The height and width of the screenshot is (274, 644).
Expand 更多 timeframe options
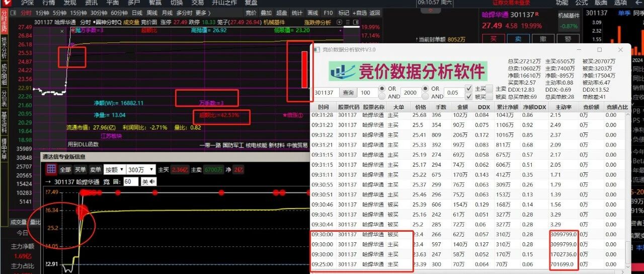click(203, 13)
